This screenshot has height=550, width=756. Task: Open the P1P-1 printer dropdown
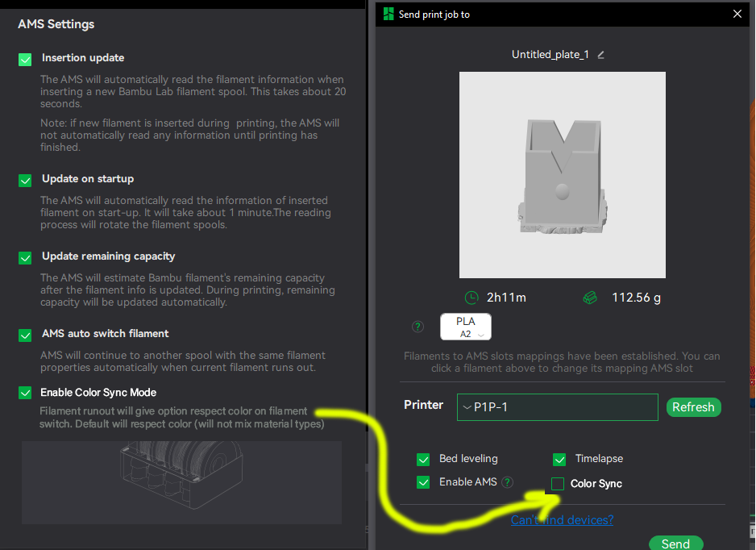[x=558, y=407]
